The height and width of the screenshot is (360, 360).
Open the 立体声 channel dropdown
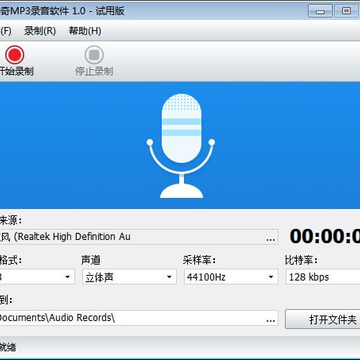129,277
